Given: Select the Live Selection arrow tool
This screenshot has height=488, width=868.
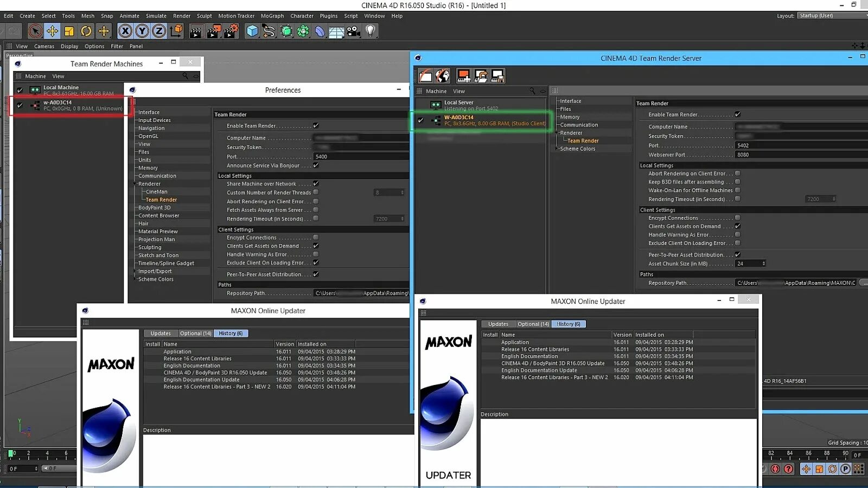Looking at the screenshot, I should click(x=35, y=31).
